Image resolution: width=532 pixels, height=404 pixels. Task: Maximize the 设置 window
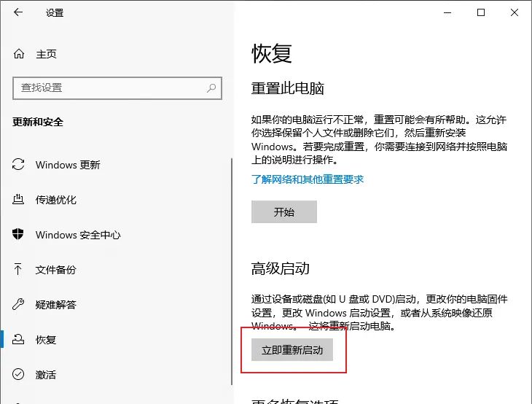(481, 12)
